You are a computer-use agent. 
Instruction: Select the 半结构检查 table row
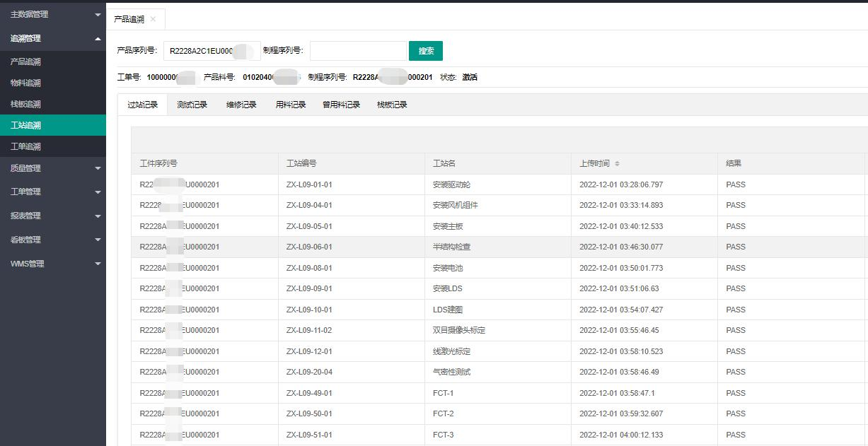pyautogui.click(x=451, y=247)
